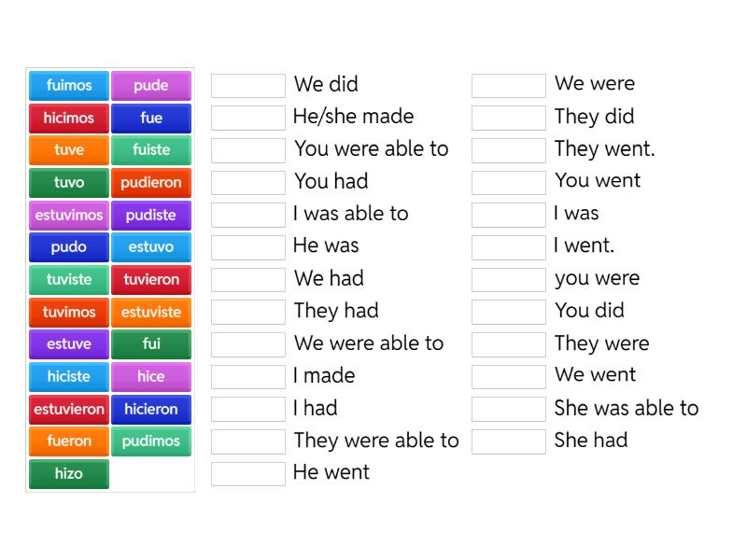747x560 pixels.
Task: Click the 'fuimos' word tile
Action: pos(69,86)
